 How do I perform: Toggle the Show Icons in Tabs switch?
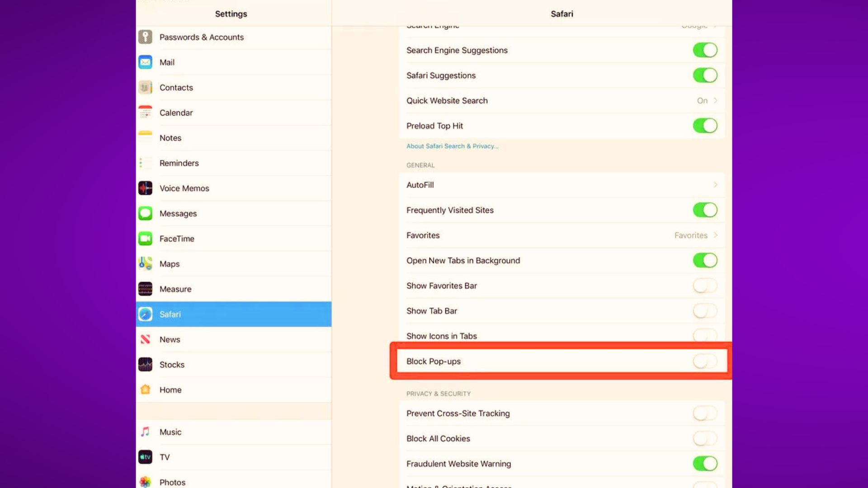click(705, 335)
